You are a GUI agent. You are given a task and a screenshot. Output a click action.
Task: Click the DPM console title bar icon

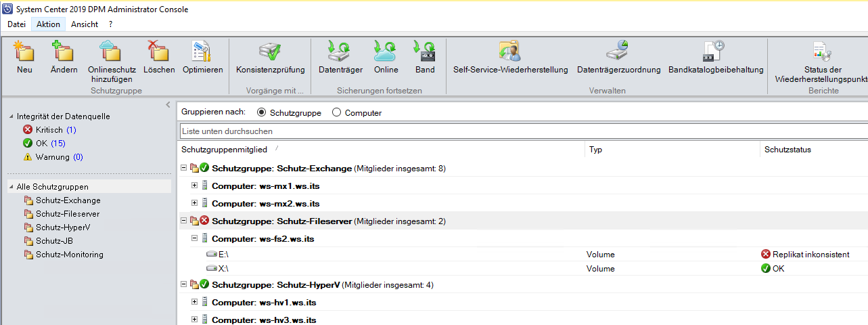click(x=7, y=9)
